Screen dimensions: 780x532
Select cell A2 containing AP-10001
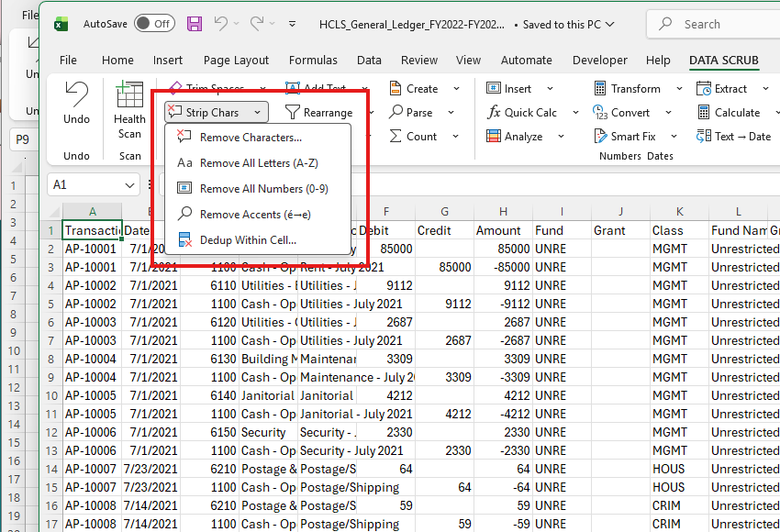[x=90, y=249]
